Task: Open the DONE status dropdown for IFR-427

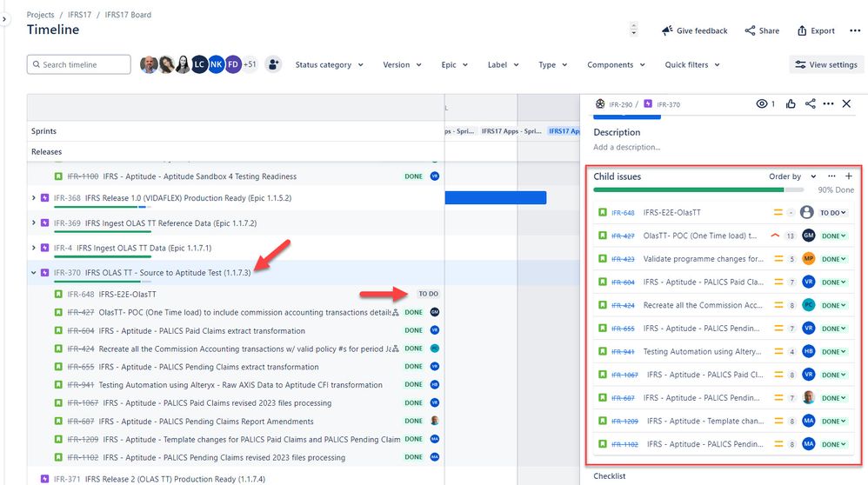Action: point(833,236)
